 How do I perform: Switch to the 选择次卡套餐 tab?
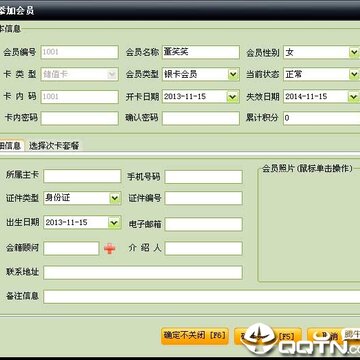(54, 146)
